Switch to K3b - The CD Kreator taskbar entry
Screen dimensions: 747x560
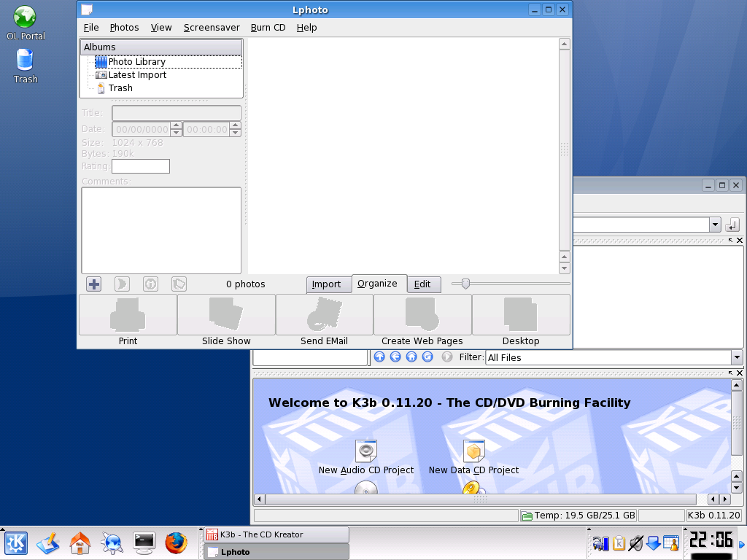coord(276,534)
